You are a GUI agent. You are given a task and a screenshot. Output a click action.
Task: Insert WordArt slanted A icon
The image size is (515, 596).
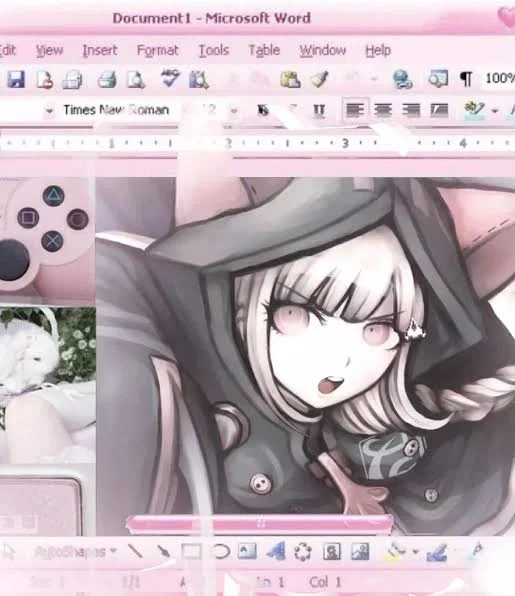pyautogui.click(x=276, y=551)
